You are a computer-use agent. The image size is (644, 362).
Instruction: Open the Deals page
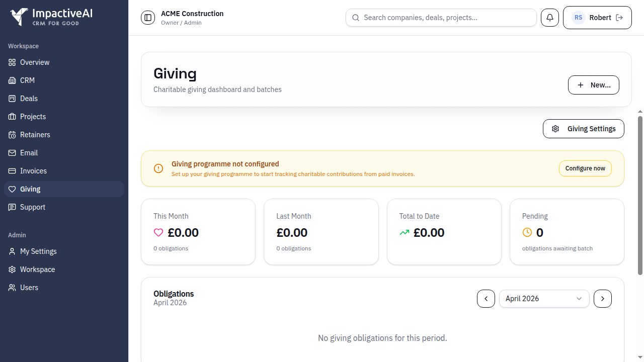(x=29, y=99)
